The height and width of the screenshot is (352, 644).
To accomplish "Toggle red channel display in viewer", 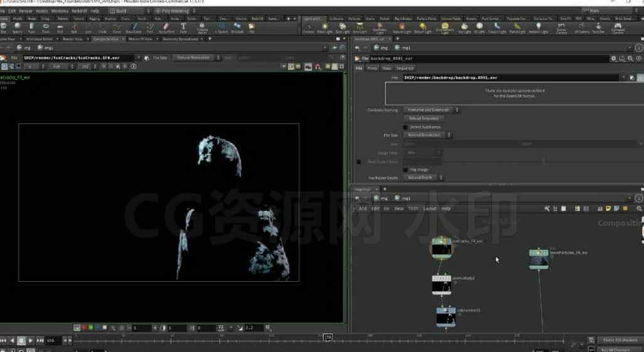I will coord(83,328).
